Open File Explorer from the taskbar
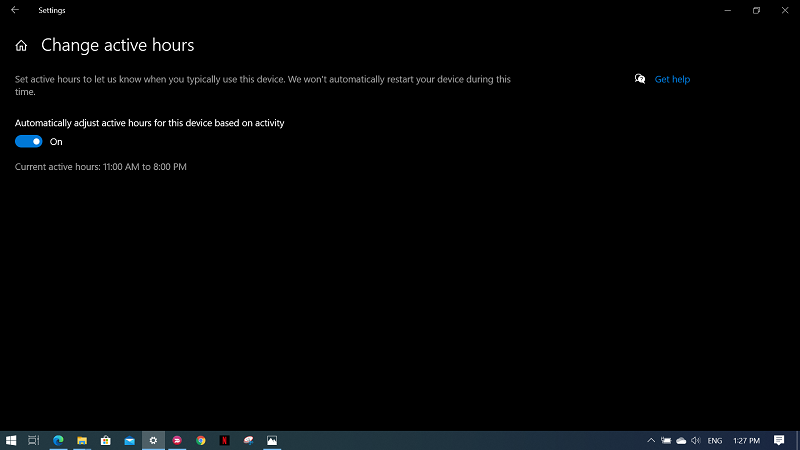 (x=82, y=440)
